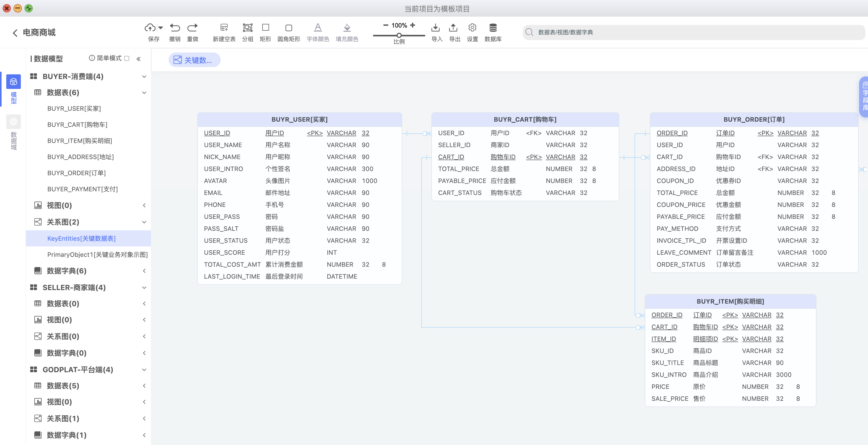Expand the 数据字典(6) tree node

coord(144,271)
